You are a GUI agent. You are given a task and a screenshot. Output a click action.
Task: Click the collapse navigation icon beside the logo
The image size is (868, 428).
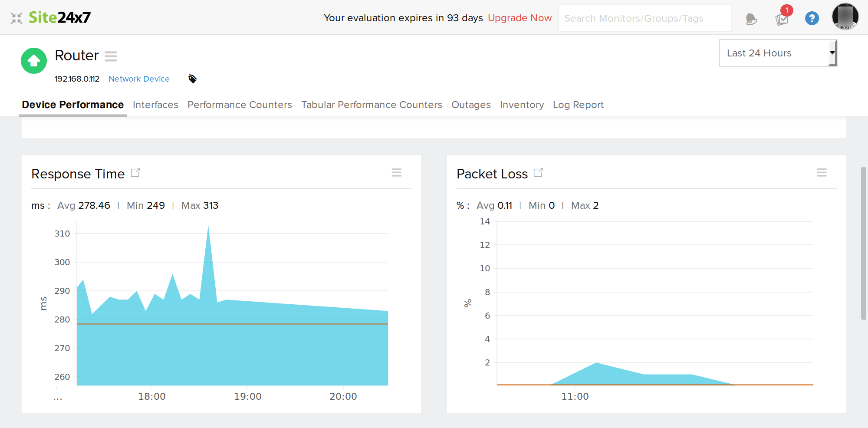coord(16,18)
